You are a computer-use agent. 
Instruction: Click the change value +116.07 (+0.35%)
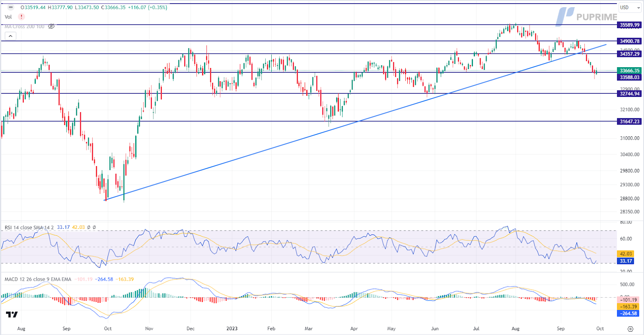pos(147,8)
